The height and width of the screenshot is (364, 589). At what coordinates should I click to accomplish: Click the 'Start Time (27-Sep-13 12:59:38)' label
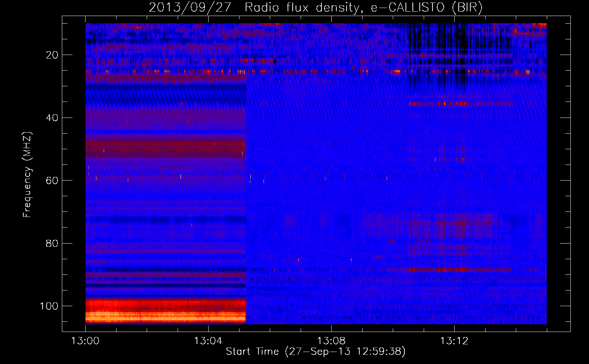coord(316,352)
